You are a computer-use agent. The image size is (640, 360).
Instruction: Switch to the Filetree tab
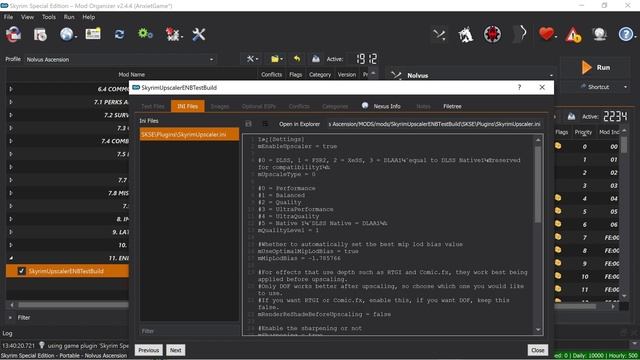coord(452,106)
